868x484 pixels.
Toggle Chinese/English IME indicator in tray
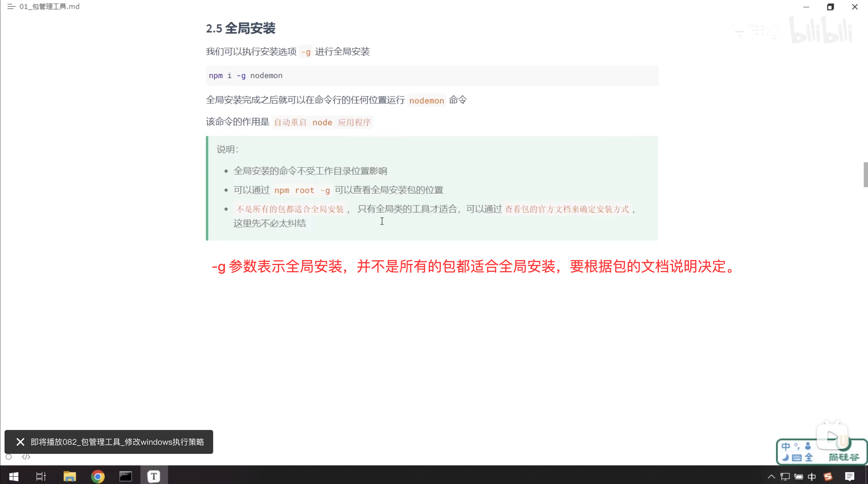tap(812, 476)
